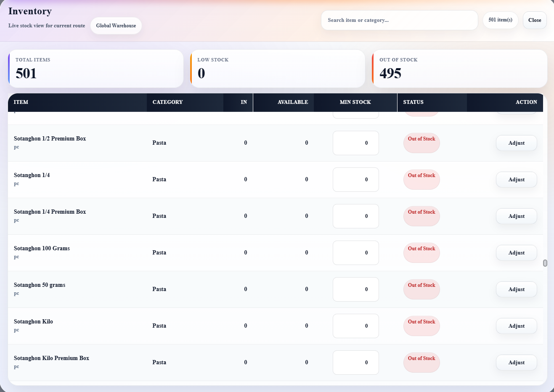
Task: Select item name Sotanghon 1/4 Premium Box
Action: pos(50,212)
